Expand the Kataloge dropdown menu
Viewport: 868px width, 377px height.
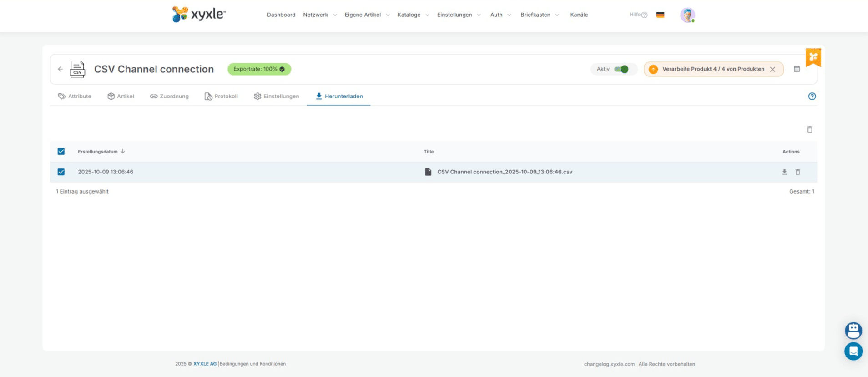coord(413,15)
